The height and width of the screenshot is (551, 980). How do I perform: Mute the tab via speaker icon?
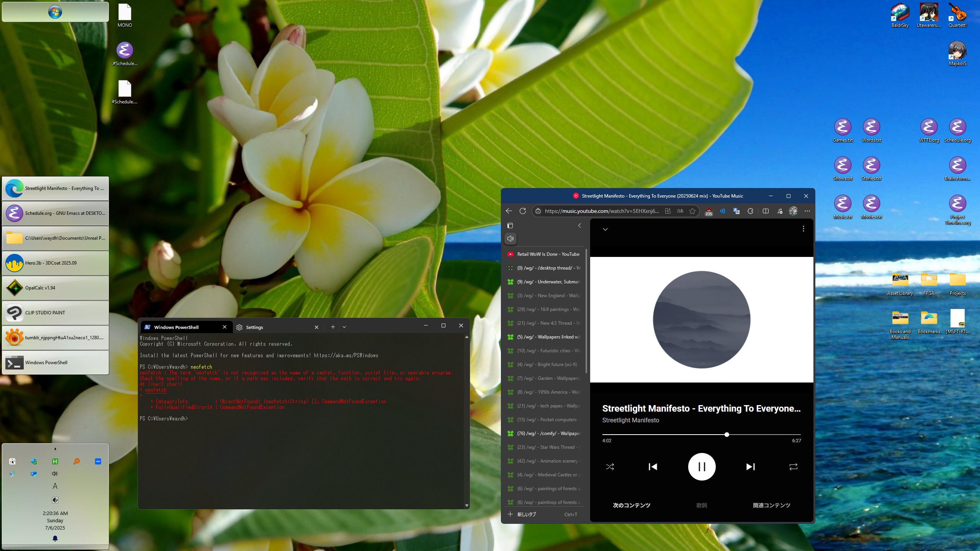pos(510,239)
